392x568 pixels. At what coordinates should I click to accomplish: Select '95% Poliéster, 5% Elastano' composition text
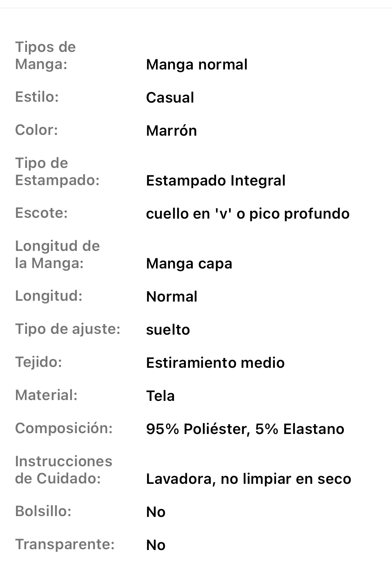coord(245,429)
